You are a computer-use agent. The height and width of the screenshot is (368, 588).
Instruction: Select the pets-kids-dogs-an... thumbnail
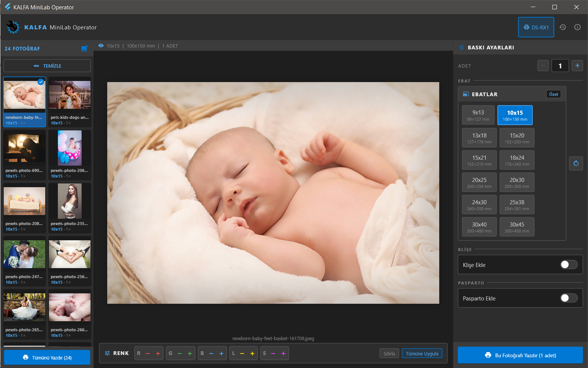tap(70, 102)
